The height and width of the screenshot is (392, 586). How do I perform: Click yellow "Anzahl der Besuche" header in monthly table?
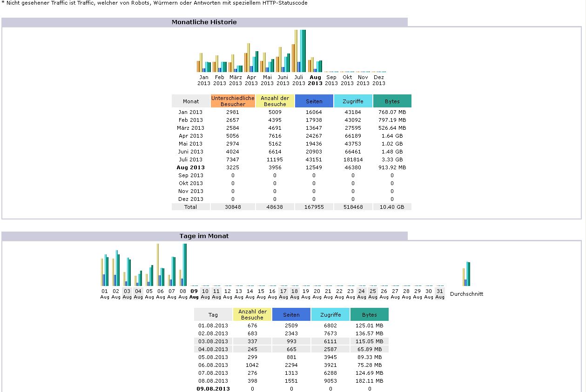point(275,101)
